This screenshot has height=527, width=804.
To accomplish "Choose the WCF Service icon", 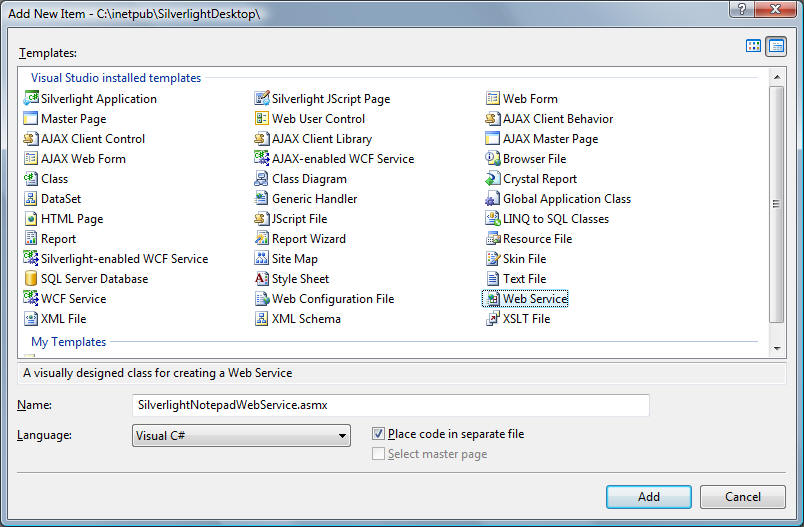I will point(31,298).
